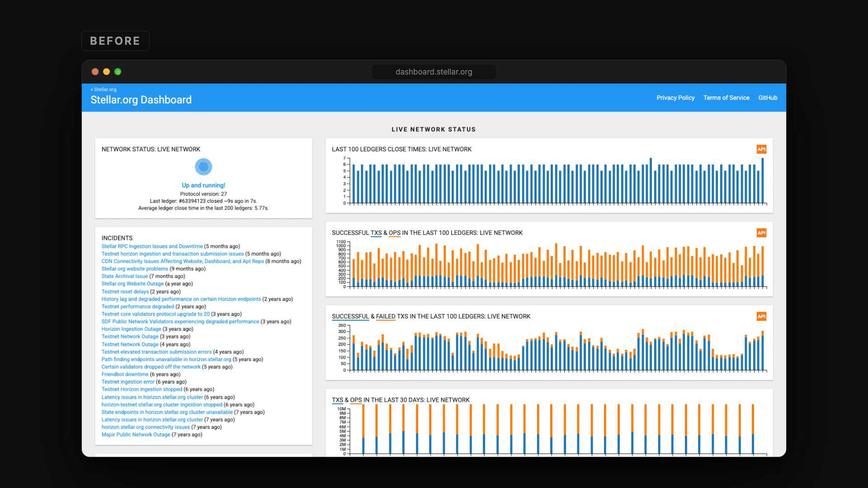This screenshot has height=488, width=868.
Task: Click the yellow window minimize dot
Action: point(106,71)
